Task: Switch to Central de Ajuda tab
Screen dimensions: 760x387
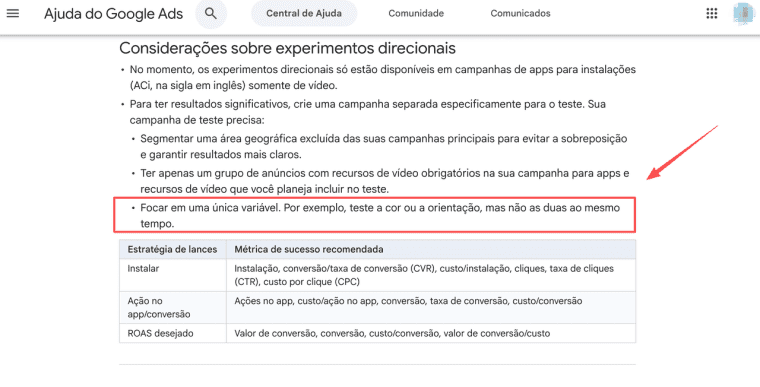Action: [x=304, y=14]
